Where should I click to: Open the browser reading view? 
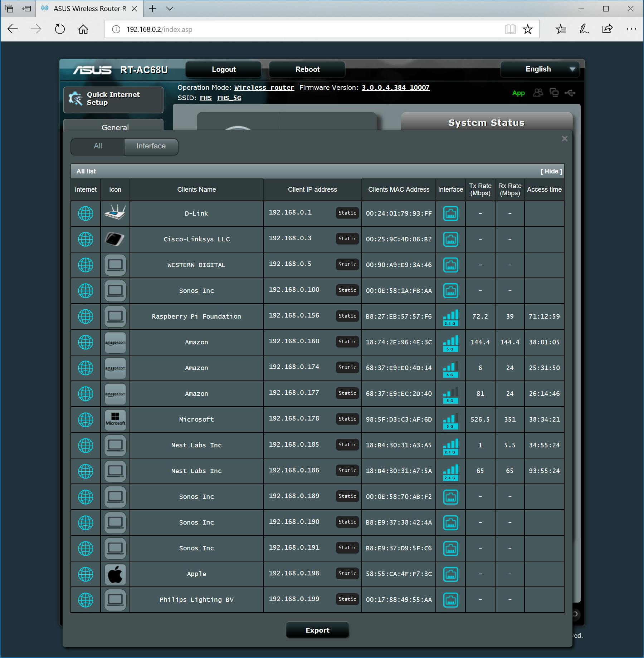[510, 29]
